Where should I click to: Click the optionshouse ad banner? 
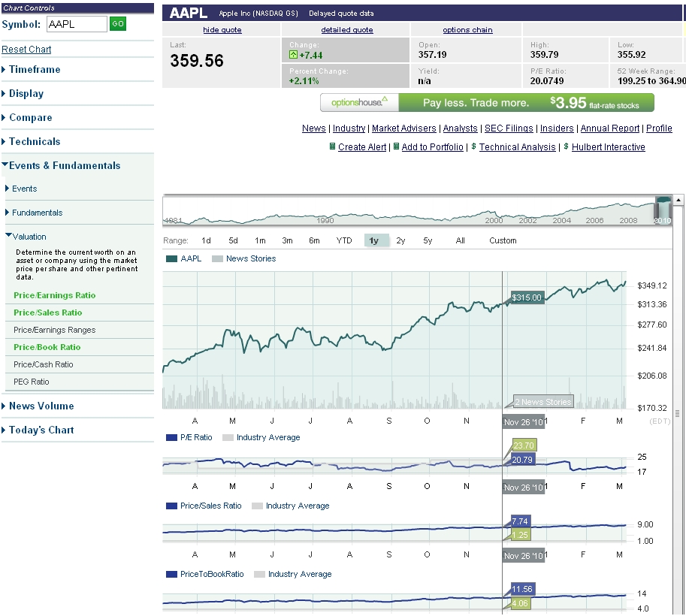point(488,103)
